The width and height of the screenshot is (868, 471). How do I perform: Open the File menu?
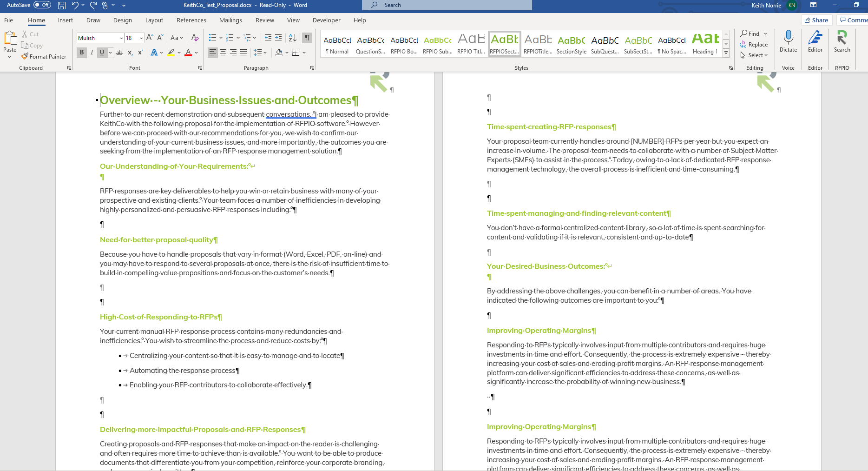tap(9, 20)
